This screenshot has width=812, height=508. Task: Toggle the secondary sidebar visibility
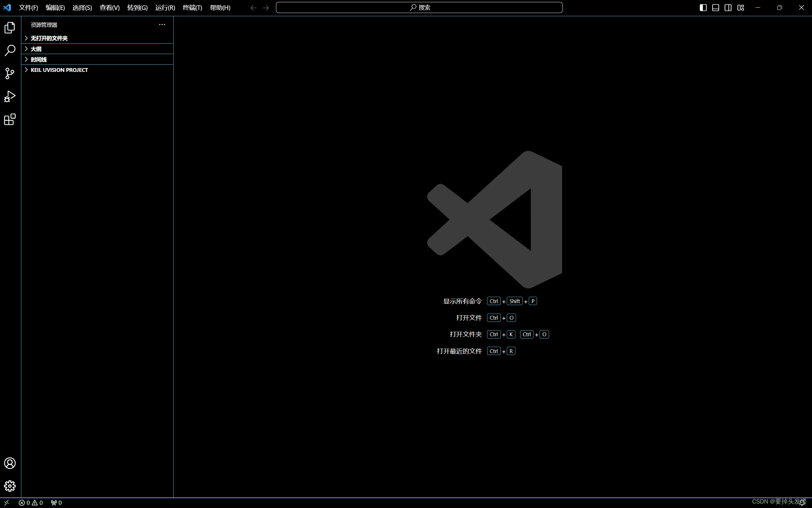coord(728,7)
